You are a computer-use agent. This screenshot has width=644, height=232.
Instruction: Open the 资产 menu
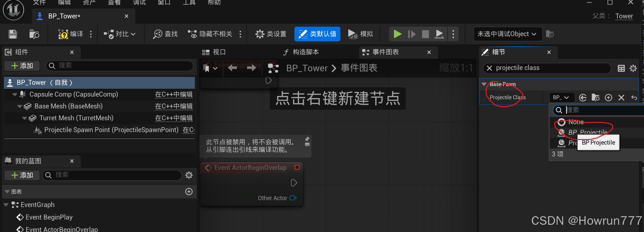(x=89, y=3)
